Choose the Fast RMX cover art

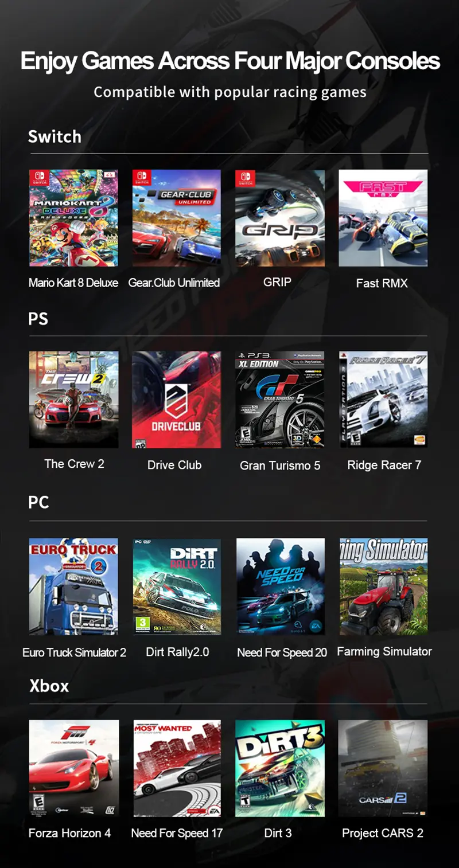point(383,218)
